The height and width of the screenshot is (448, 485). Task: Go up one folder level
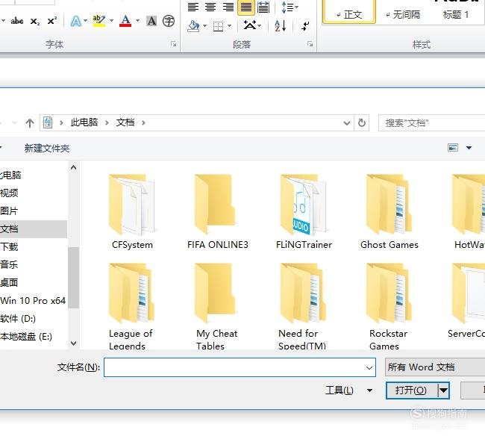(x=30, y=123)
